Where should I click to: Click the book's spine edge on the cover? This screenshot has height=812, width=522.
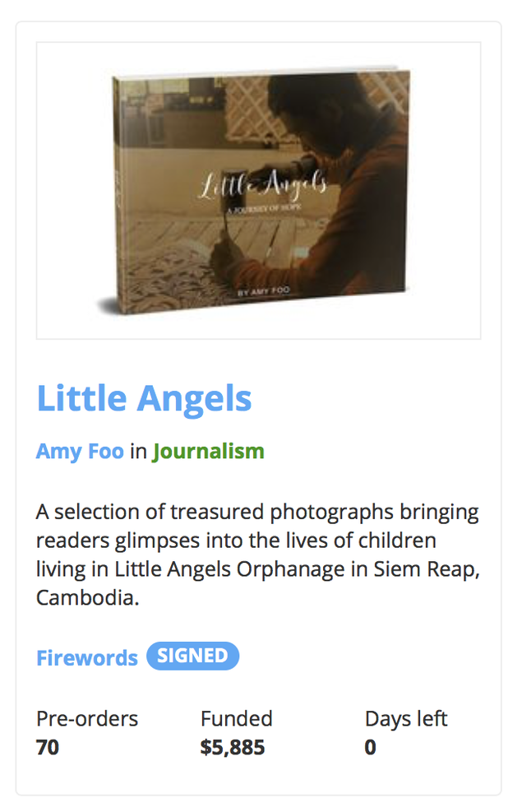[117, 194]
